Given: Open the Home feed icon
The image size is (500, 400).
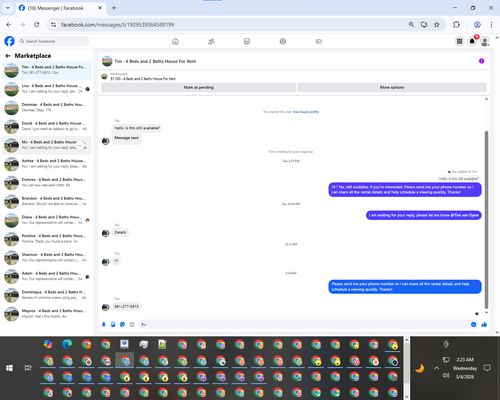Looking at the screenshot, I should tap(175, 41).
